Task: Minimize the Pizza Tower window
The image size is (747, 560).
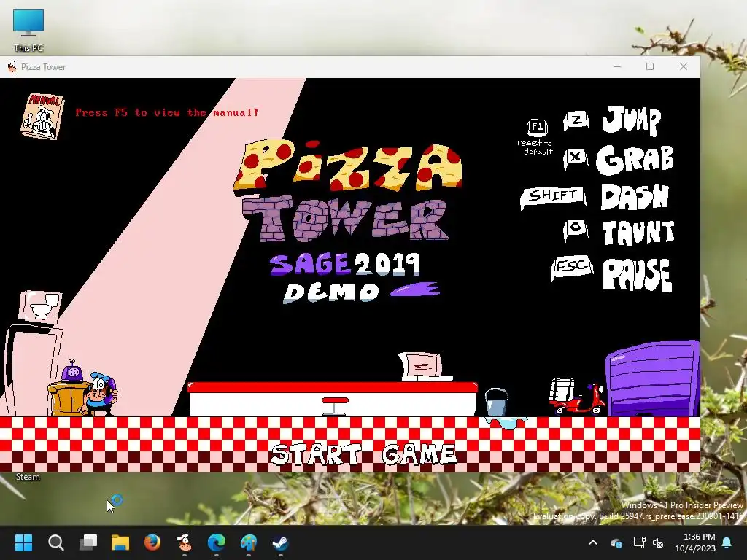Action: [617, 66]
